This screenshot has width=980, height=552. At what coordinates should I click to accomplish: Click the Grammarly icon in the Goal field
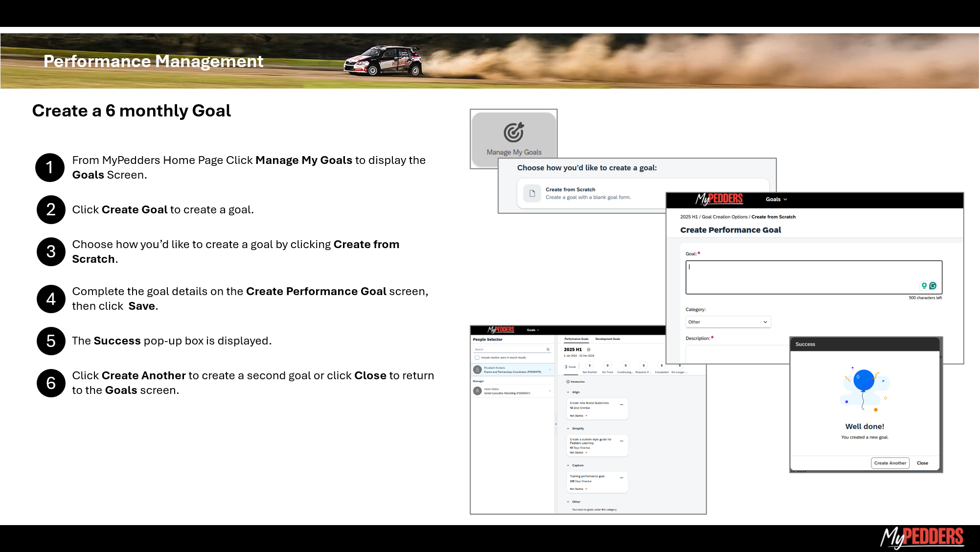point(933,286)
